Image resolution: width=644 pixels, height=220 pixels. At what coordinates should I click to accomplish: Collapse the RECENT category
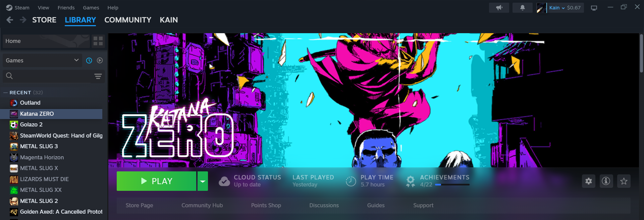5,93
